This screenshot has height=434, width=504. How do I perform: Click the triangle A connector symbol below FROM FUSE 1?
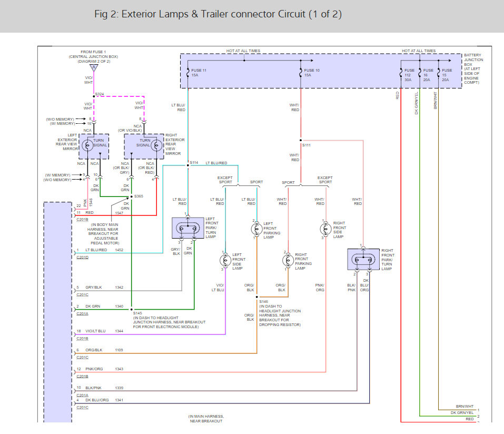coord(94,68)
